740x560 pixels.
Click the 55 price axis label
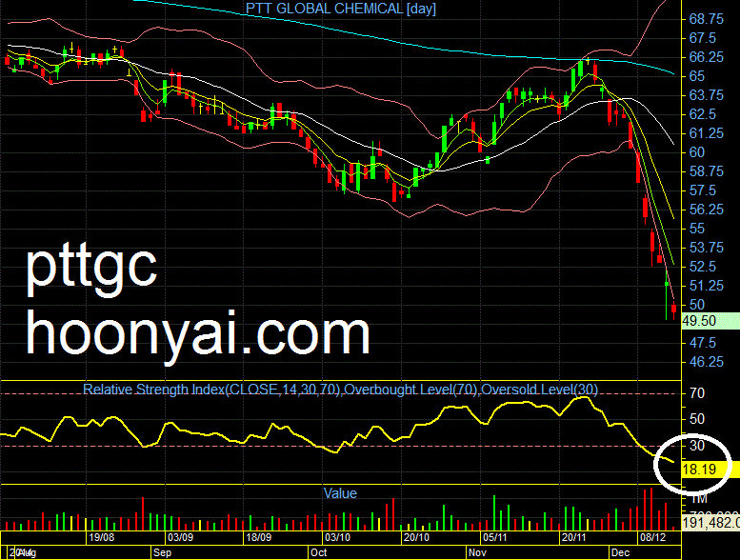click(697, 229)
